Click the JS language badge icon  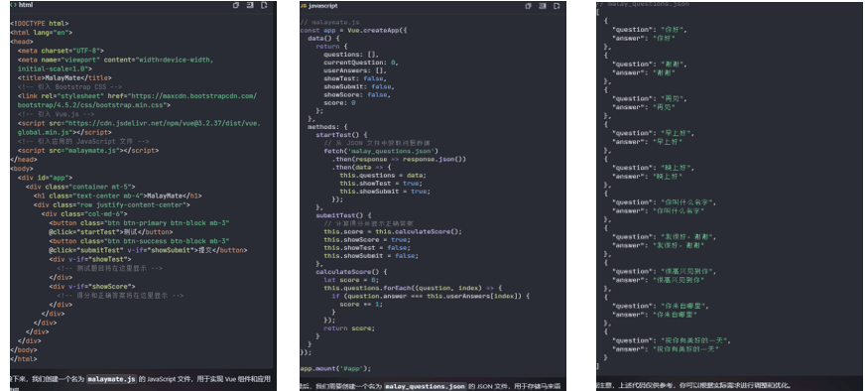pyautogui.click(x=304, y=6)
